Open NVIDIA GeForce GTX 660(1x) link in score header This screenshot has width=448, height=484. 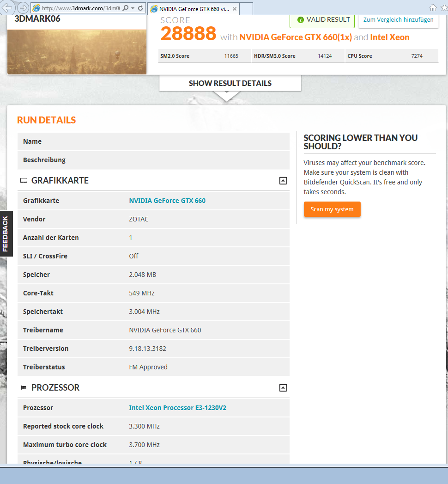click(296, 37)
